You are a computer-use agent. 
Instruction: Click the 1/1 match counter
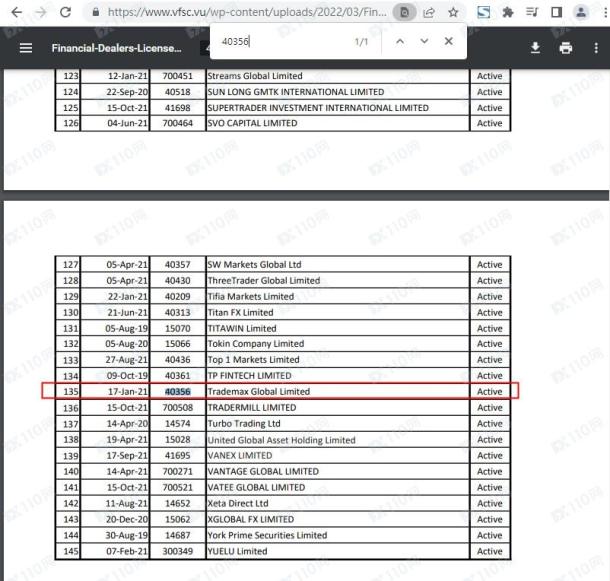coord(361,41)
